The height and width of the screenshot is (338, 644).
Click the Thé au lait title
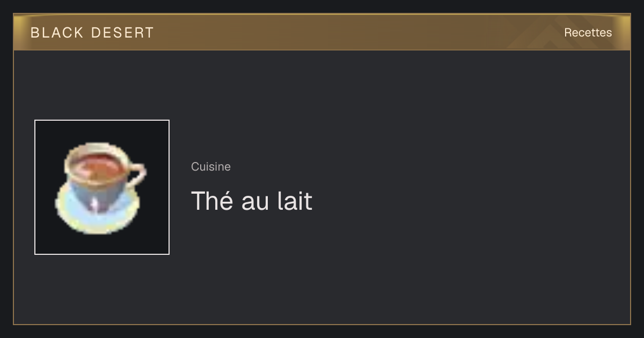coord(252,201)
